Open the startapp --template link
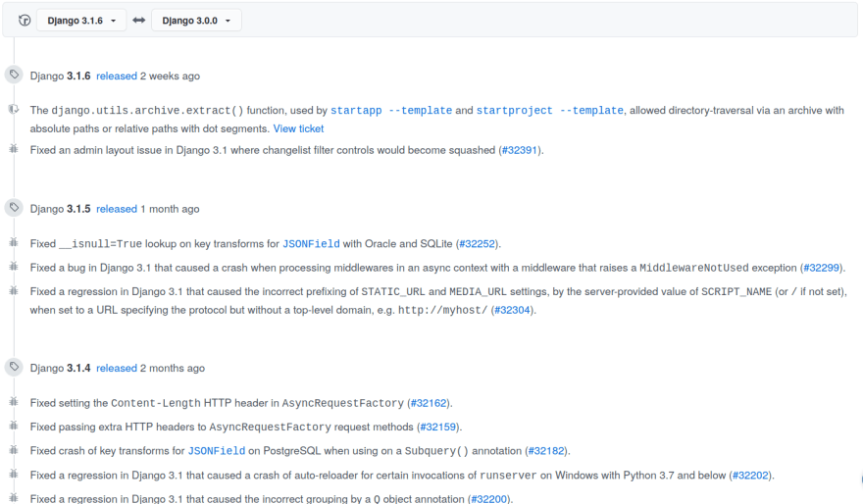 (391, 111)
